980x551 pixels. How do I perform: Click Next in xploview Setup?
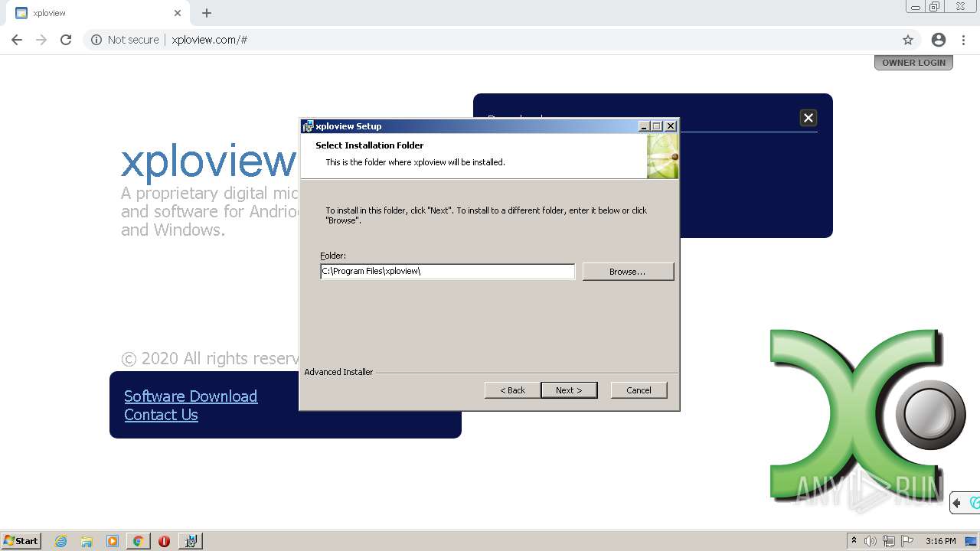(569, 390)
